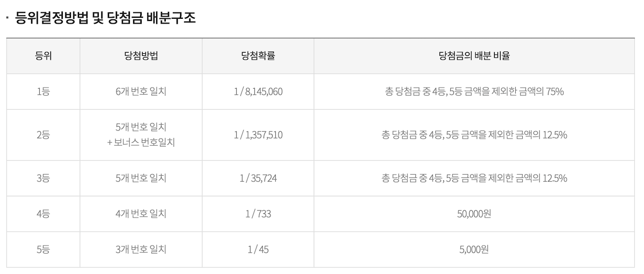Click the 2등 rank cell
The width and height of the screenshot is (644, 274).
point(43,135)
